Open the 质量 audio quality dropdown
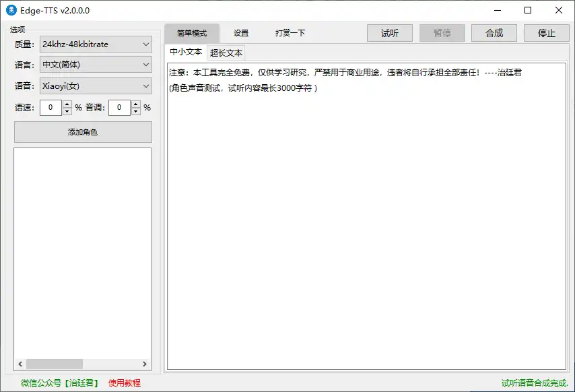This screenshot has width=575, height=392. (x=96, y=44)
